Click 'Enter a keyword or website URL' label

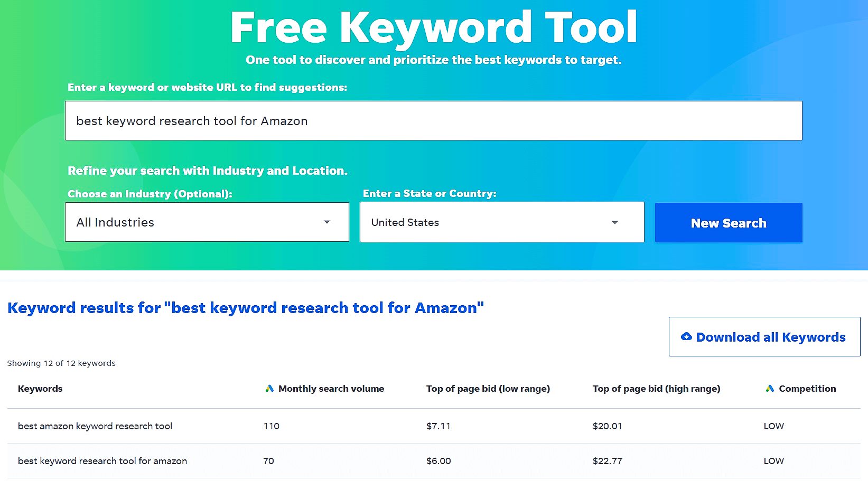click(x=207, y=87)
